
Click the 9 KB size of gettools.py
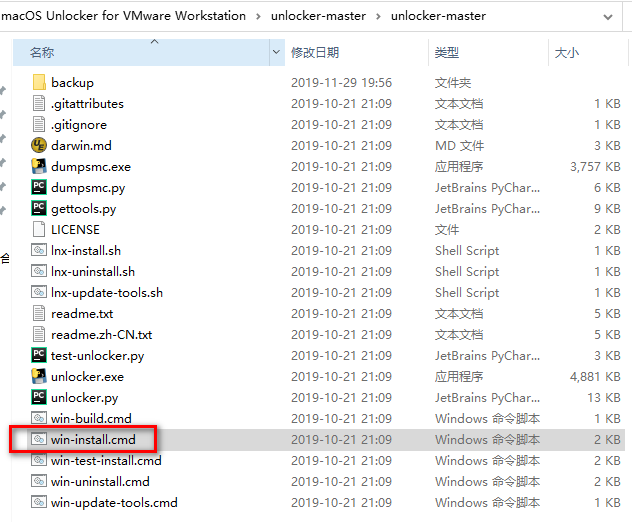pyautogui.click(x=607, y=208)
